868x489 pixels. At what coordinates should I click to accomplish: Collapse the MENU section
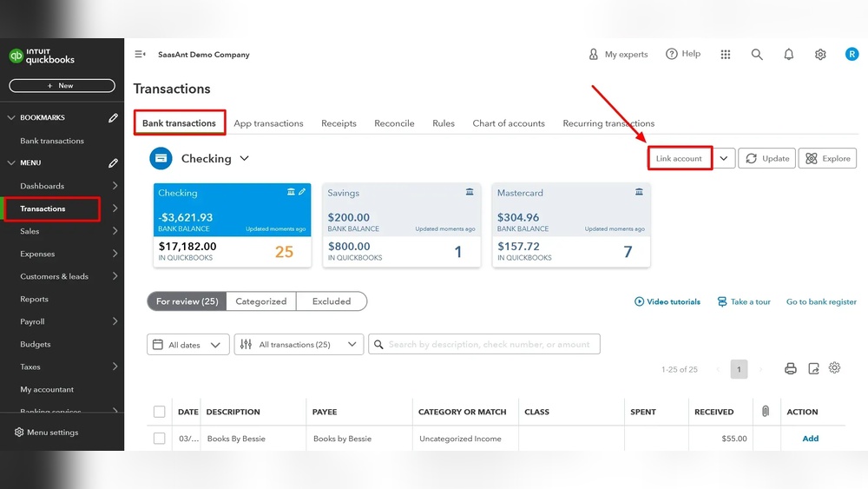point(11,162)
